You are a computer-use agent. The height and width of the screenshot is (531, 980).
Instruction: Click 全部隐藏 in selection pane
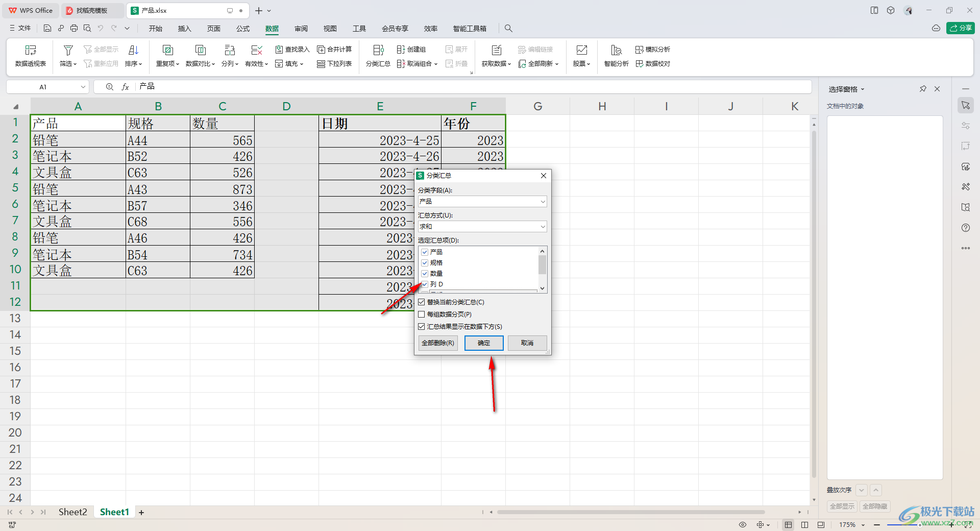coord(875,506)
